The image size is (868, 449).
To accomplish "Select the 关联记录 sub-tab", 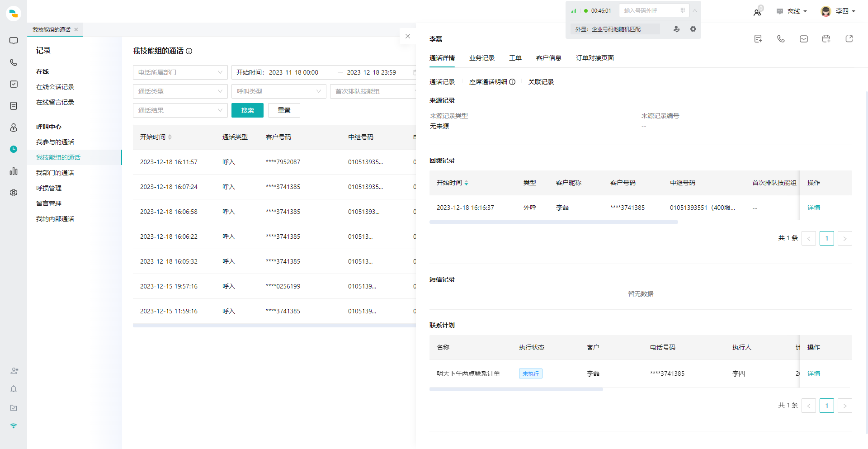I will point(541,82).
